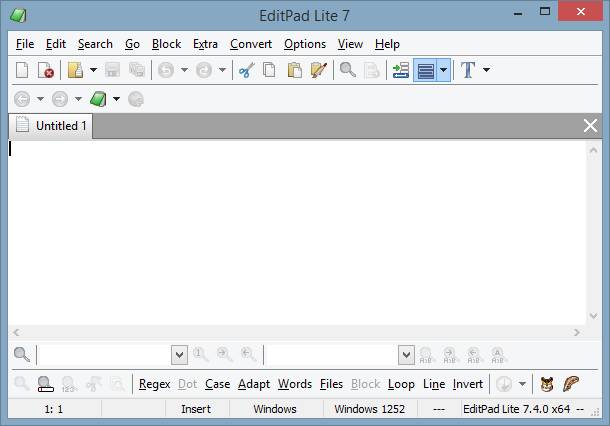Viewport: 610px width, 426px height.
Task: Click the RegexBuddy mascot icon
Action: coord(547,384)
